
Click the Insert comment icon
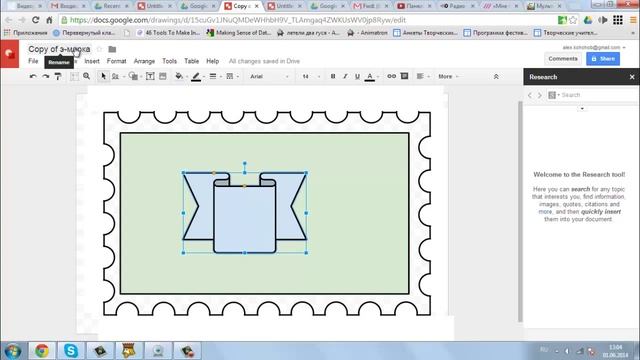coord(404,76)
